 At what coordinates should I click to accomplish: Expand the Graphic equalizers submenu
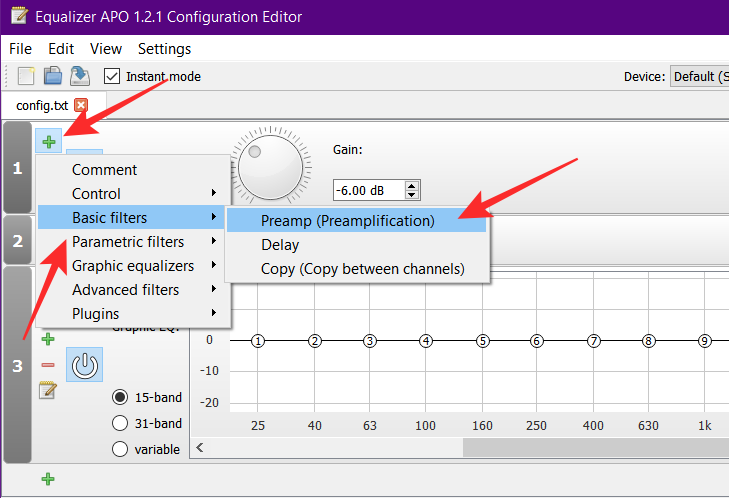click(x=134, y=266)
